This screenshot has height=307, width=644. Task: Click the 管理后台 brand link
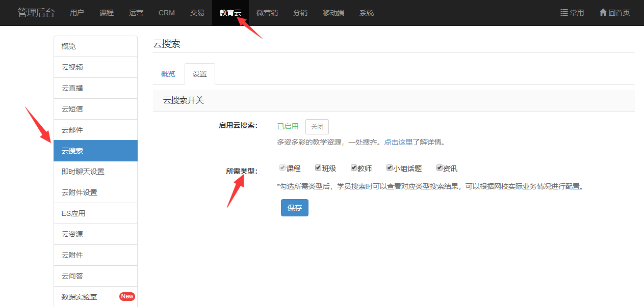click(36, 13)
